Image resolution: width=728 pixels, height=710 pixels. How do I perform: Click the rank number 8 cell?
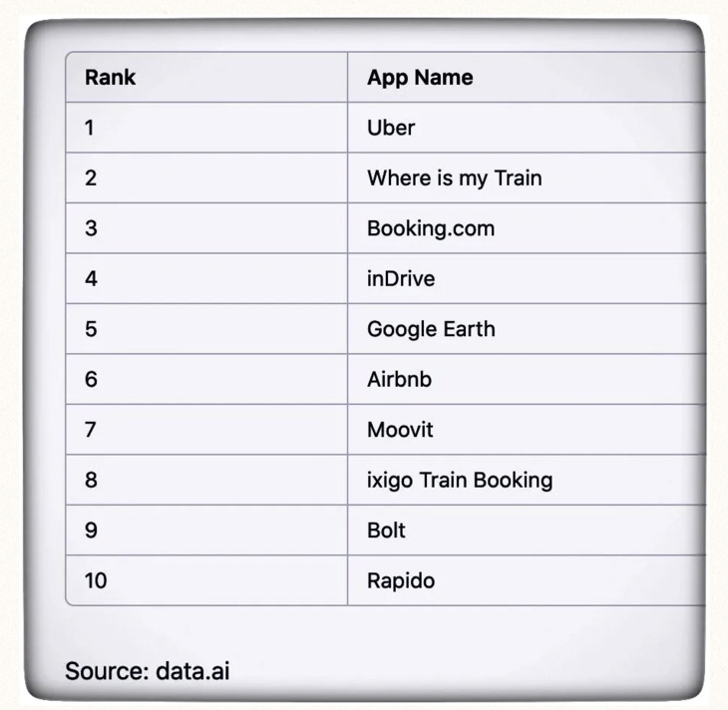[x=91, y=480]
